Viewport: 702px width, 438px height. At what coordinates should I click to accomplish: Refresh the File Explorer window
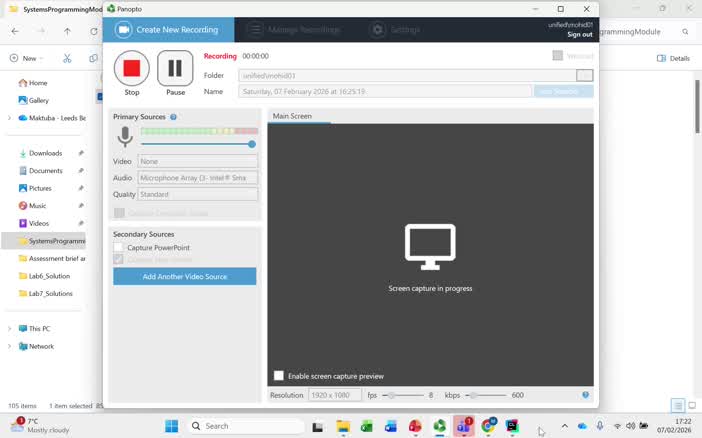pos(94,31)
